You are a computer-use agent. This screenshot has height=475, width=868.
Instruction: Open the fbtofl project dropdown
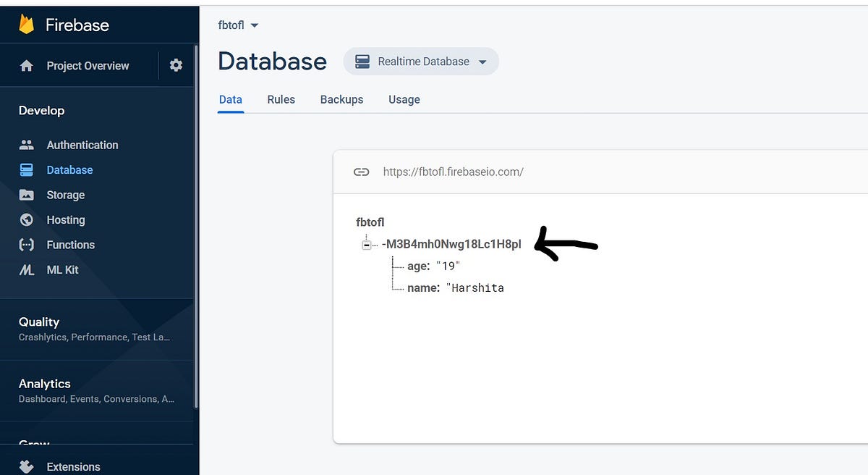pyautogui.click(x=238, y=24)
